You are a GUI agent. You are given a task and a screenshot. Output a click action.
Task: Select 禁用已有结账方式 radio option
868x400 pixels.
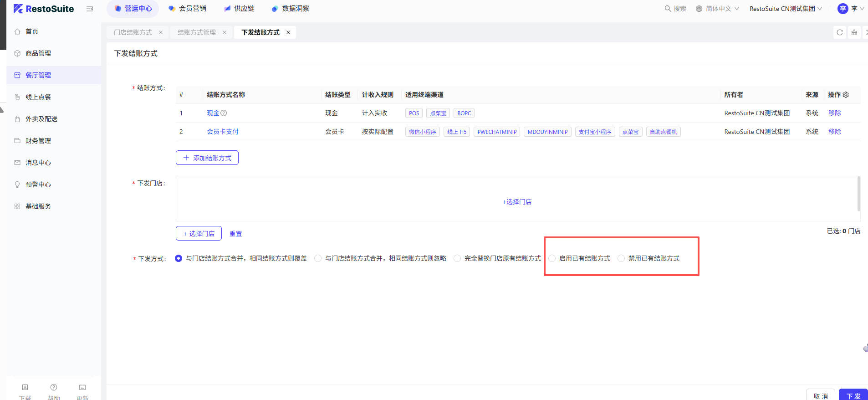[621, 258]
